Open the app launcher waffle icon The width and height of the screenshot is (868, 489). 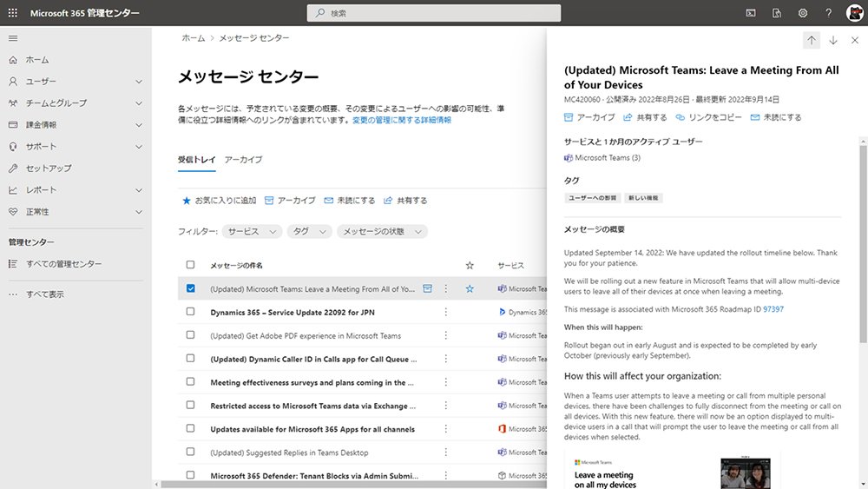click(13, 13)
